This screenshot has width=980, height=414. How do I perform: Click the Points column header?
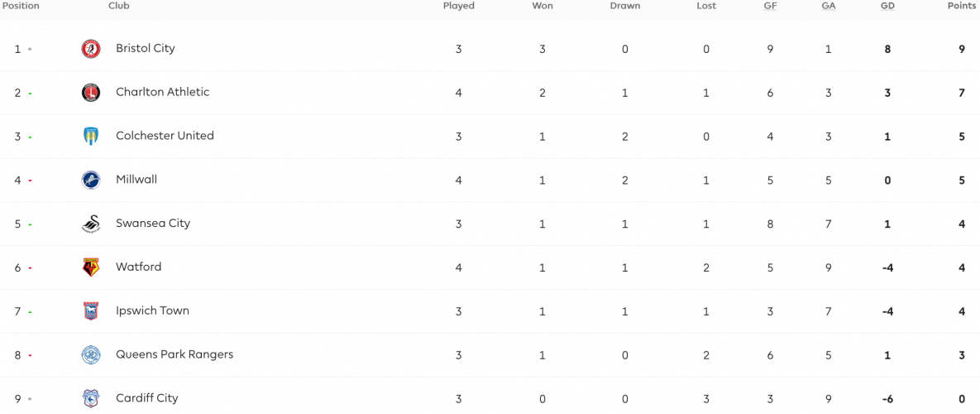pyautogui.click(x=963, y=6)
